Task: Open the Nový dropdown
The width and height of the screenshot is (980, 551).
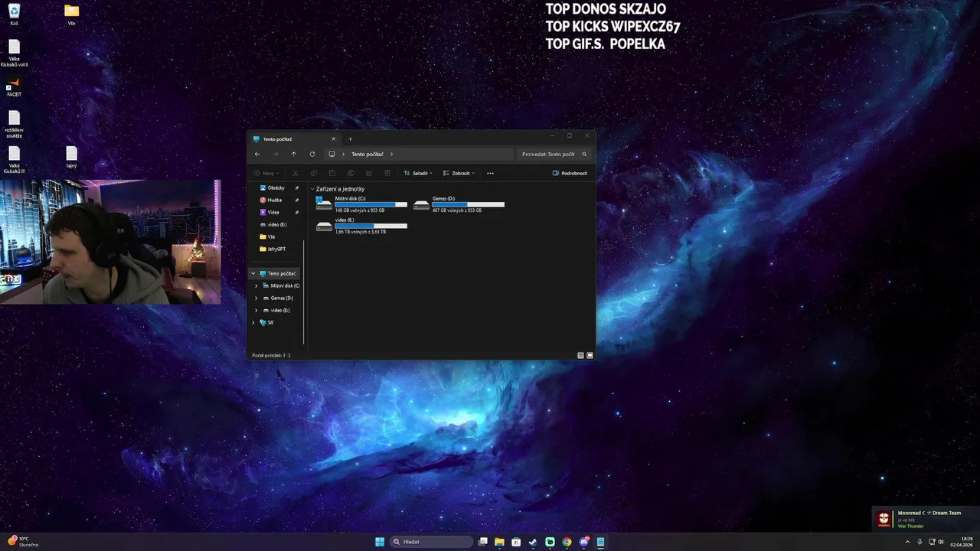Action: (266, 173)
